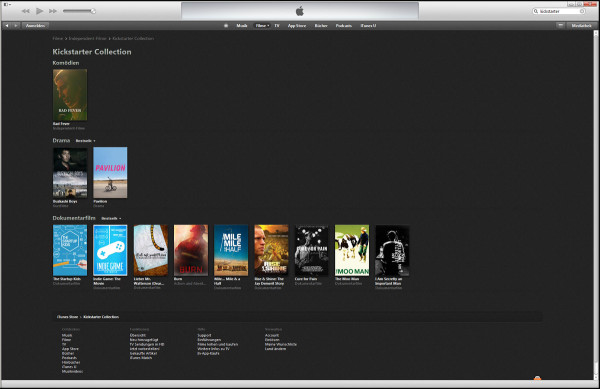
Task: Open footer Musik link
Action: (67, 335)
